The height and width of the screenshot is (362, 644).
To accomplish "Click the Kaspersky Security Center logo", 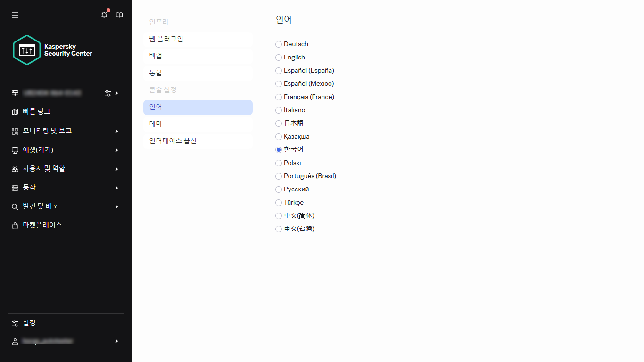I will pyautogui.click(x=57, y=49).
